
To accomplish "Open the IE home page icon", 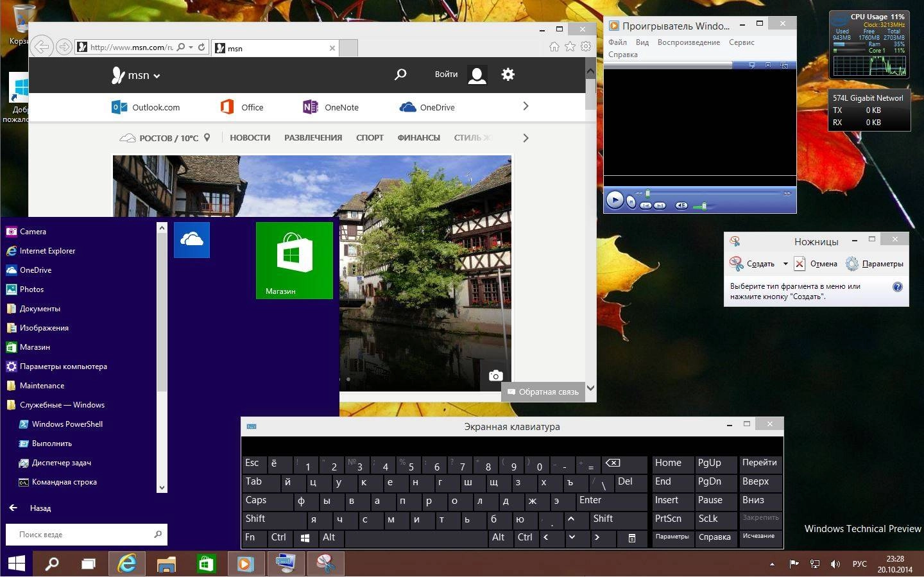I will point(554,46).
